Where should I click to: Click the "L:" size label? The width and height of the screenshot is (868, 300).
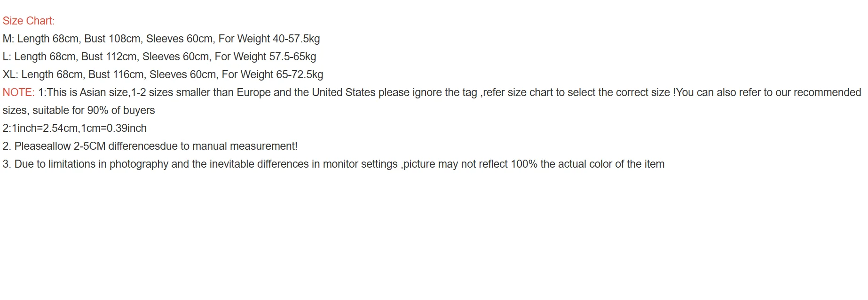click(x=7, y=57)
